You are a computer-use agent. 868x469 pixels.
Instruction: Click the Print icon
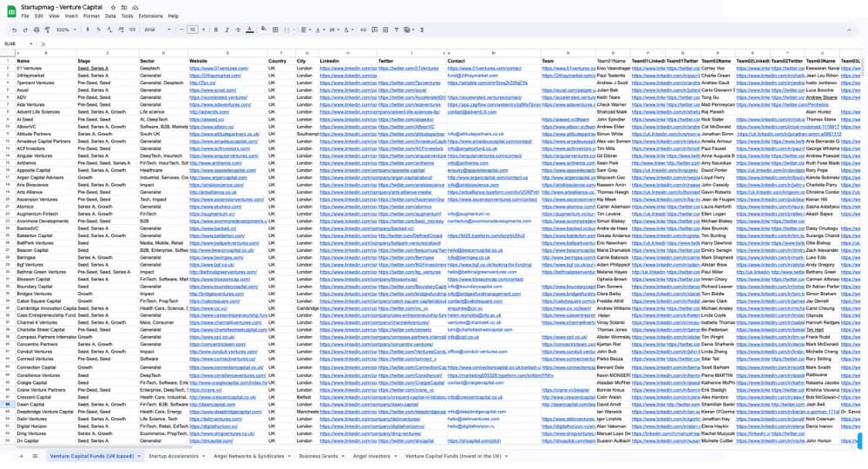pos(36,30)
